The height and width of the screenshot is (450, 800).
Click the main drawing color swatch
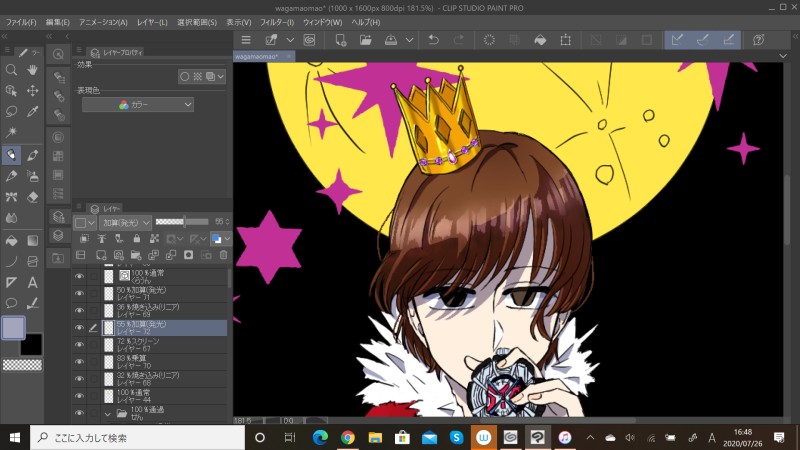pyautogui.click(x=13, y=327)
